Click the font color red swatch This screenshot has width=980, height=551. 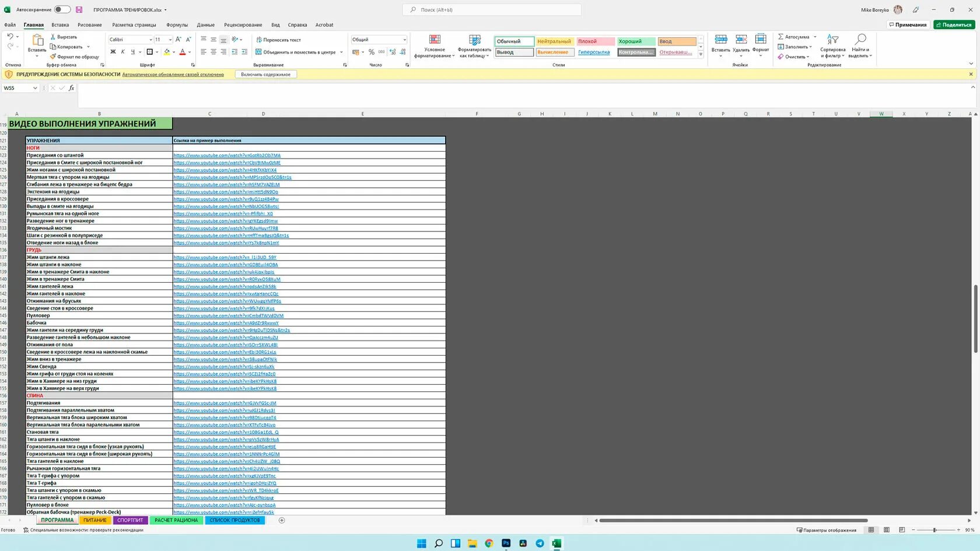[182, 52]
